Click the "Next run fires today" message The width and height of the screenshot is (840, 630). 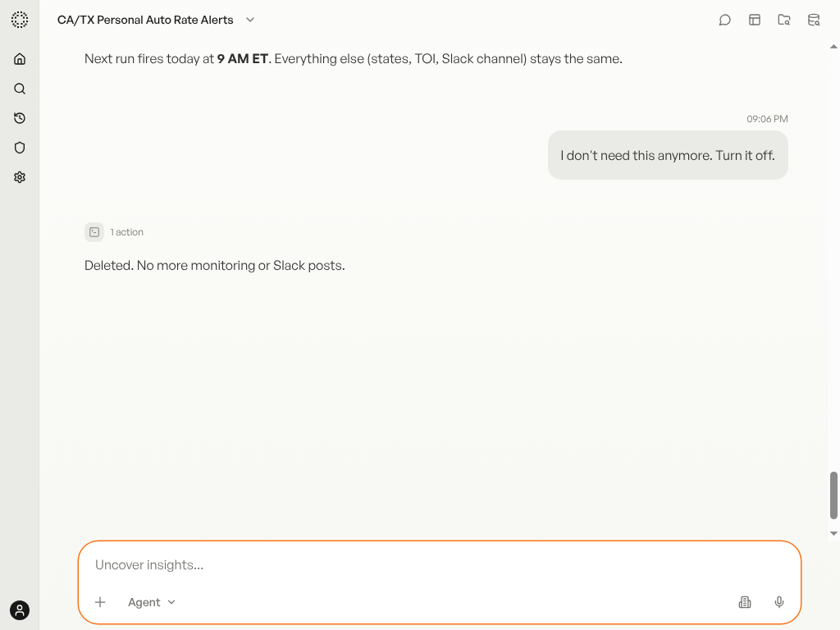click(353, 59)
